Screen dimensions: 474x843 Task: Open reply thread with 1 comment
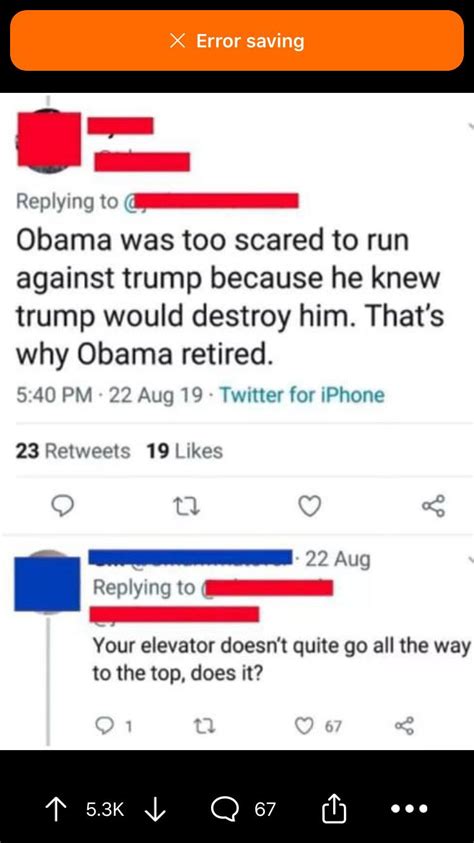pyautogui.click(x=113, y=727)
